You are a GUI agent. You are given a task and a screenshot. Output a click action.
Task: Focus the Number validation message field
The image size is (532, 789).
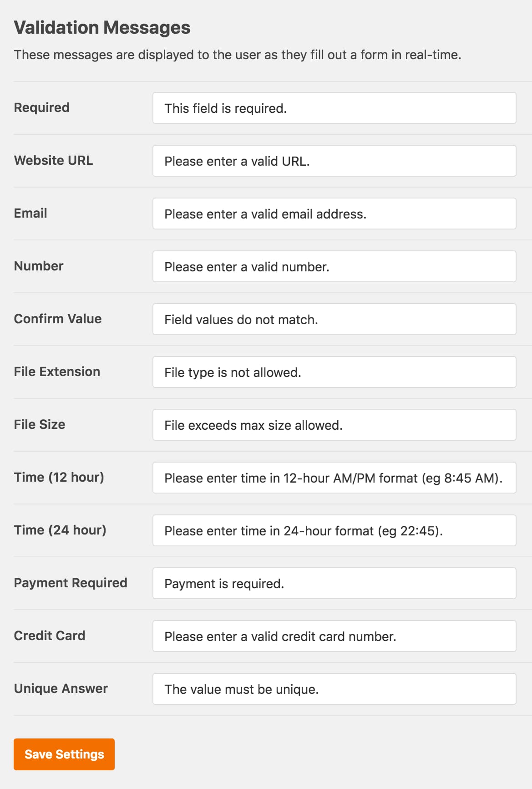[334, 266]
